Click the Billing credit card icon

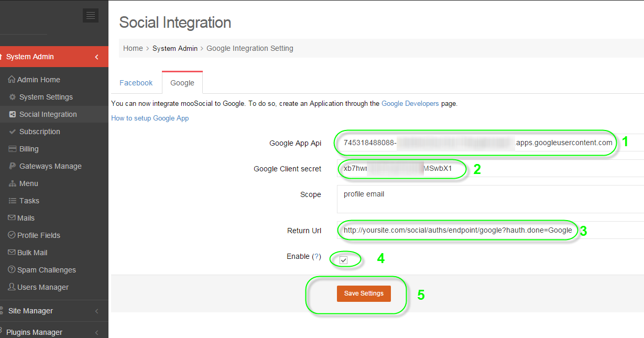point(13,149)
